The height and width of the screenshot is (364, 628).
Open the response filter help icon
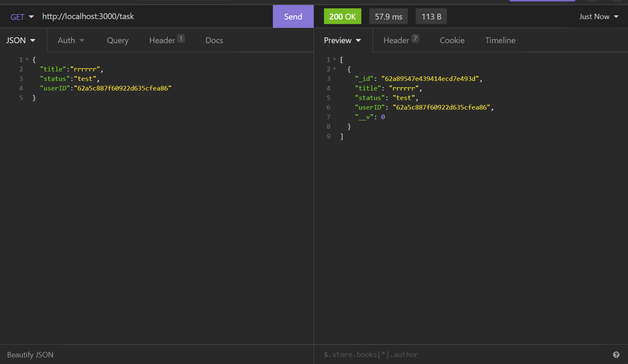(616, 354)
